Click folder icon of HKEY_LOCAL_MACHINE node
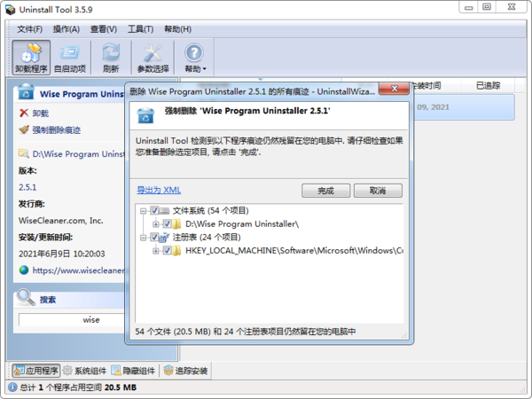The height and width of the screenshot is (399, 532). click(176, 251)
